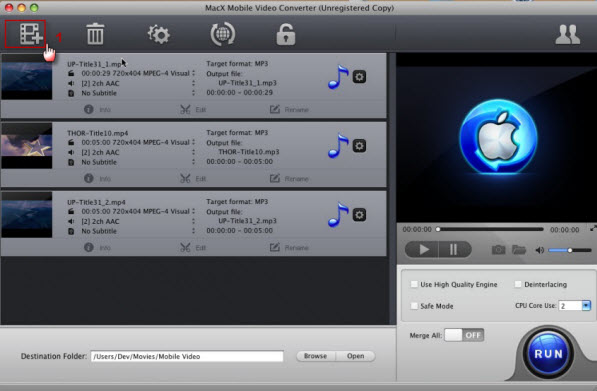Viewport: 597px width, 391px height.
Task: Show Info for UP-Title31_1.mp4
Action: pyautogui.click(x=97, y=110)
